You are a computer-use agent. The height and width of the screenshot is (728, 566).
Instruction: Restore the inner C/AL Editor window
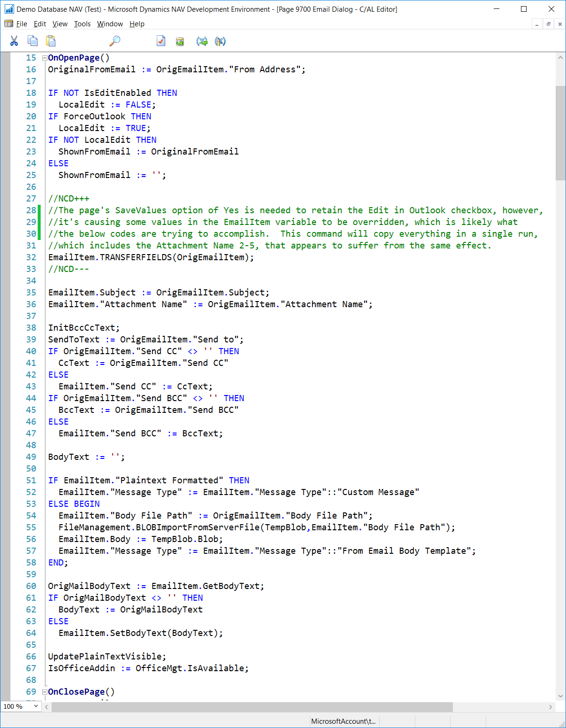pos(548,24)
